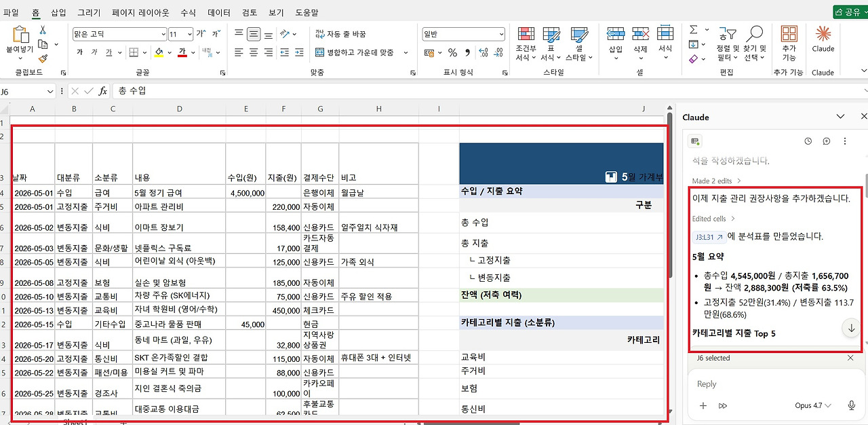The height and width of the screenshot is (425, 868).
Task: Open the font name box 맑은 고딕
Action: (x=119, y=34)
